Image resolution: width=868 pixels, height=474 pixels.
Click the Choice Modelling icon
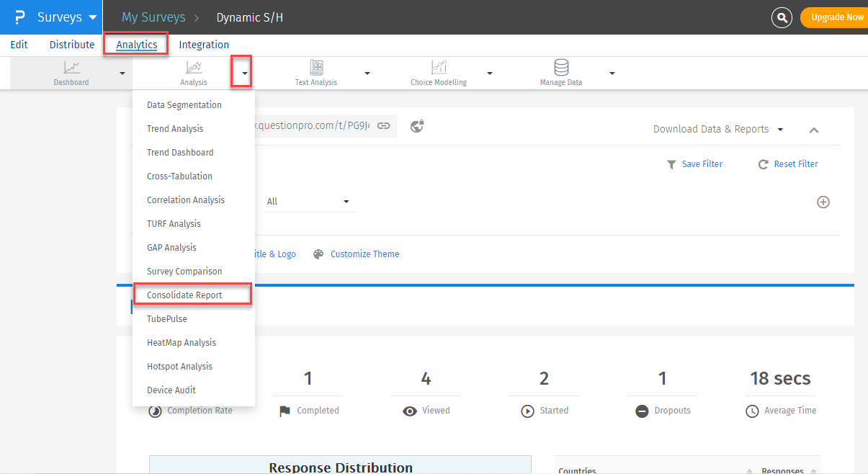[439, 68]
